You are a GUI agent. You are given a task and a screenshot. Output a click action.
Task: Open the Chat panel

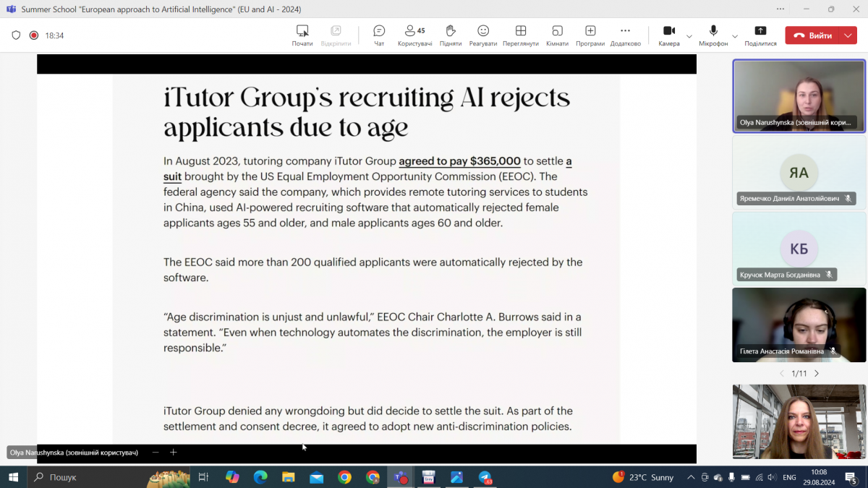(x=379, y=35)
